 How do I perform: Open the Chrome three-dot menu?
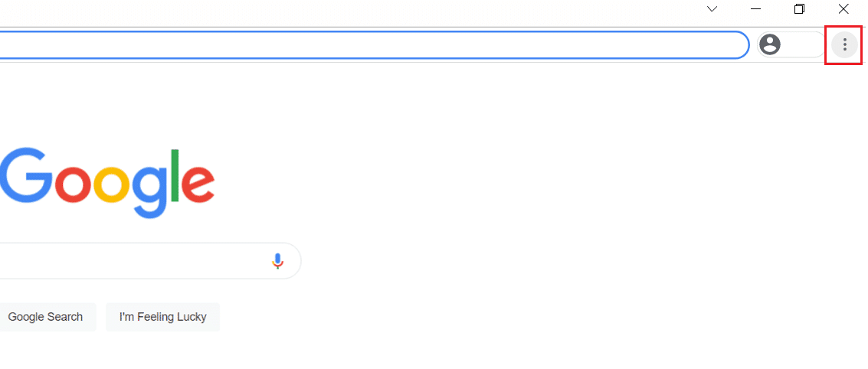coord(844,45)
